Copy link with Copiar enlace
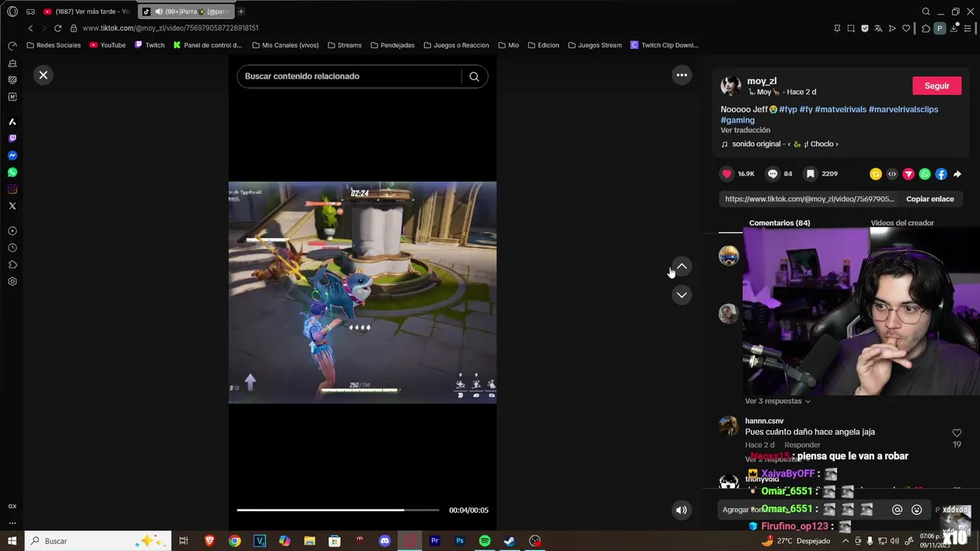 (929, 199)
